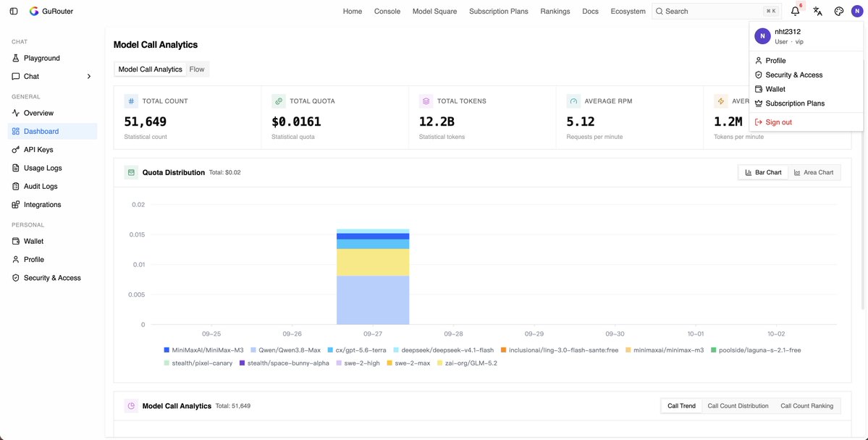The width and height of the screenshot is (868, 440).
Task: Open Rankings in top navigation
Action: tap(555, 11)
